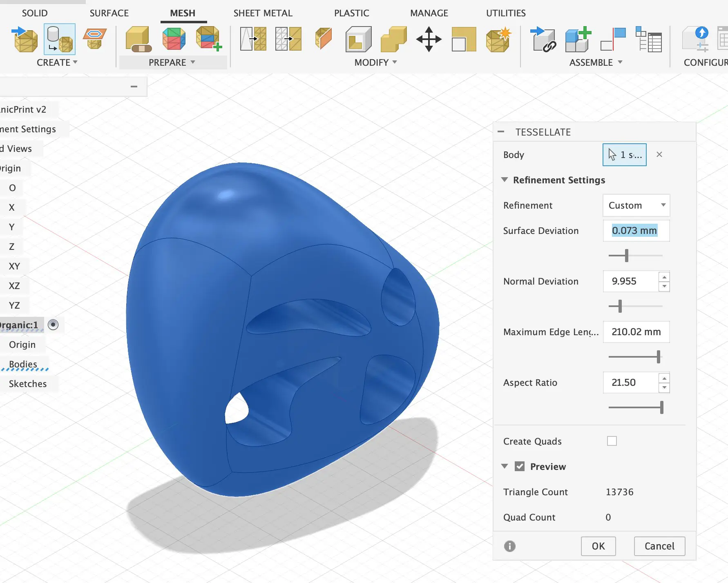Viewport: 728px width, 583px height.
Task: Adjust the Surface Deviation slider
Action: pyautogui.click(x=625, y=256)
